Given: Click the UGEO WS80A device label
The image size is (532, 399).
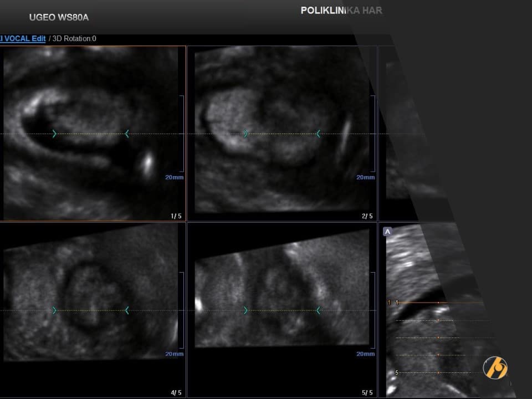Looking at the screenshot, I should pyautogui.click(x=59, y=18).
